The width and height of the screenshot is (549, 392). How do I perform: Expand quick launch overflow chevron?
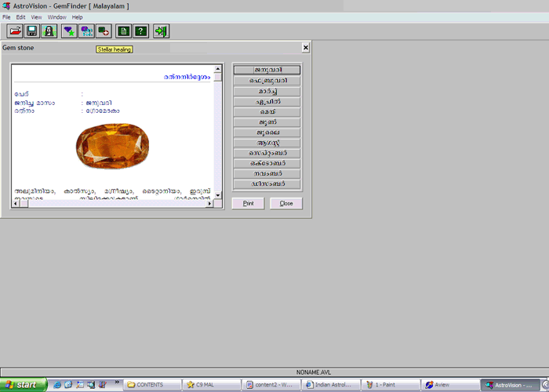117,383
